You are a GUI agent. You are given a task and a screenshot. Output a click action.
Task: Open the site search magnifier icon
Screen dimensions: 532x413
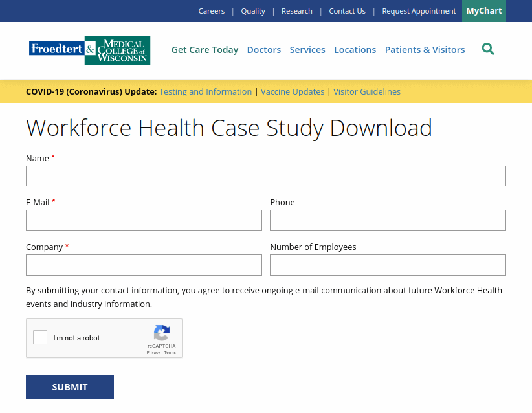point(488,49)
